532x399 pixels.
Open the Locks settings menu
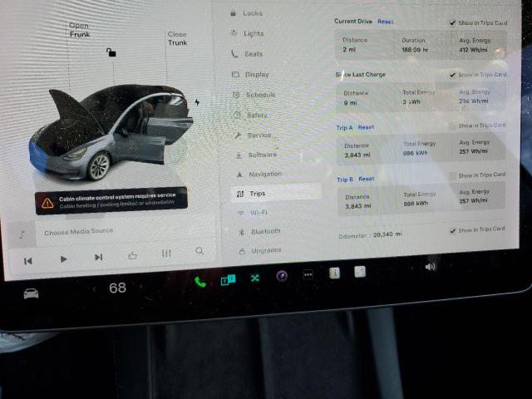pos(246,13)
